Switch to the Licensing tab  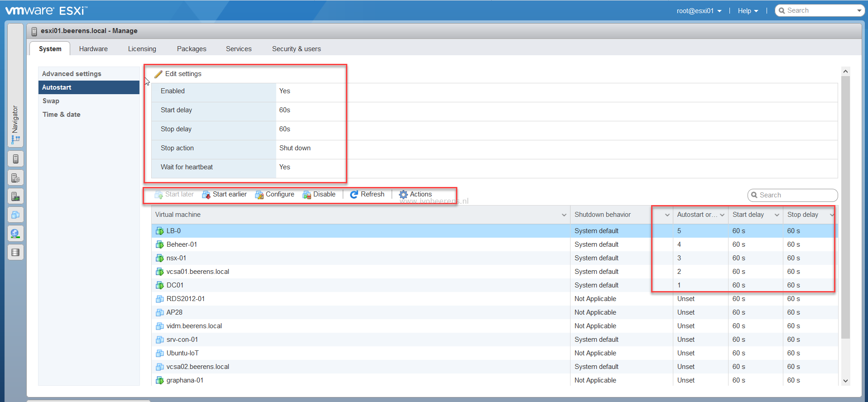coord(142,49)
